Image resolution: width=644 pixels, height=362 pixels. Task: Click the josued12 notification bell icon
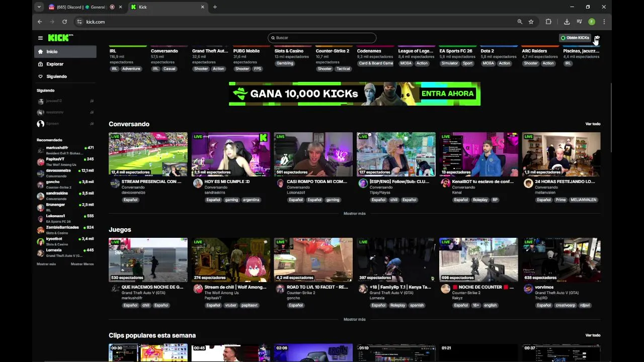click(x=92, y=101)
